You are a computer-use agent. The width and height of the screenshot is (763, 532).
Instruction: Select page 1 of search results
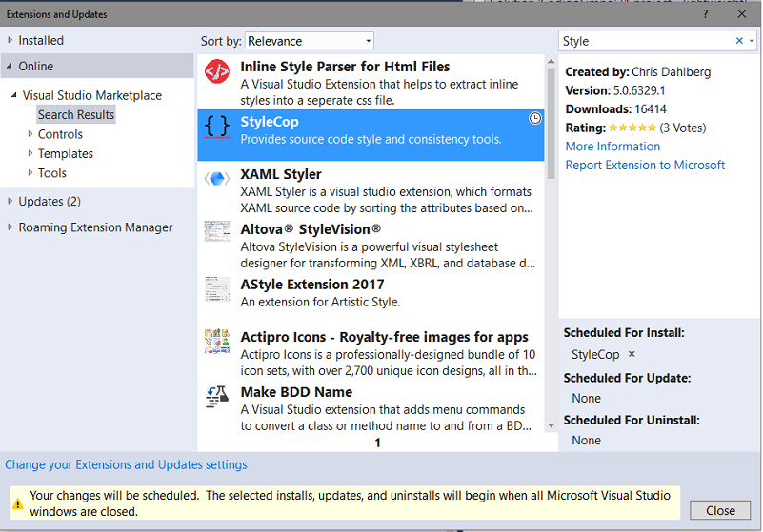[377, 443]
